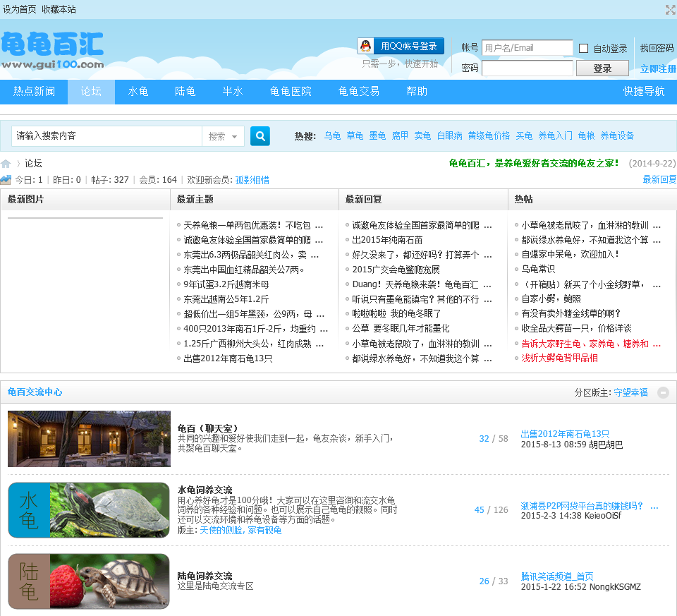Click the 论坛 breadcrumb link

click(33, 163)
